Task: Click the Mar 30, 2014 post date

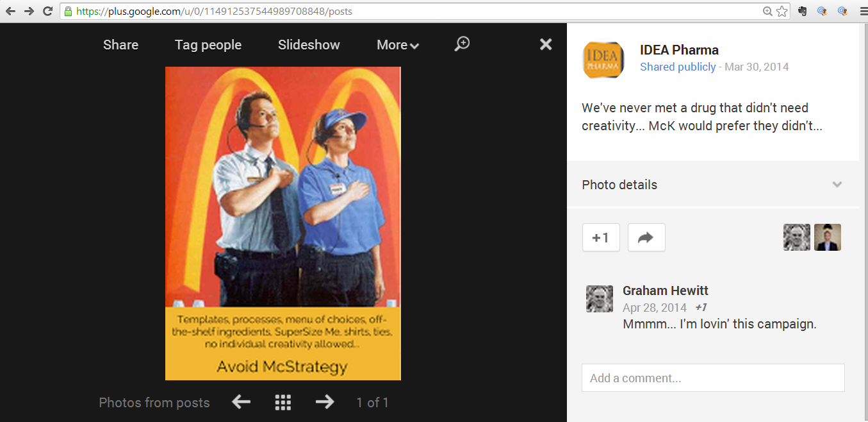Action: [x=757, y=67]
